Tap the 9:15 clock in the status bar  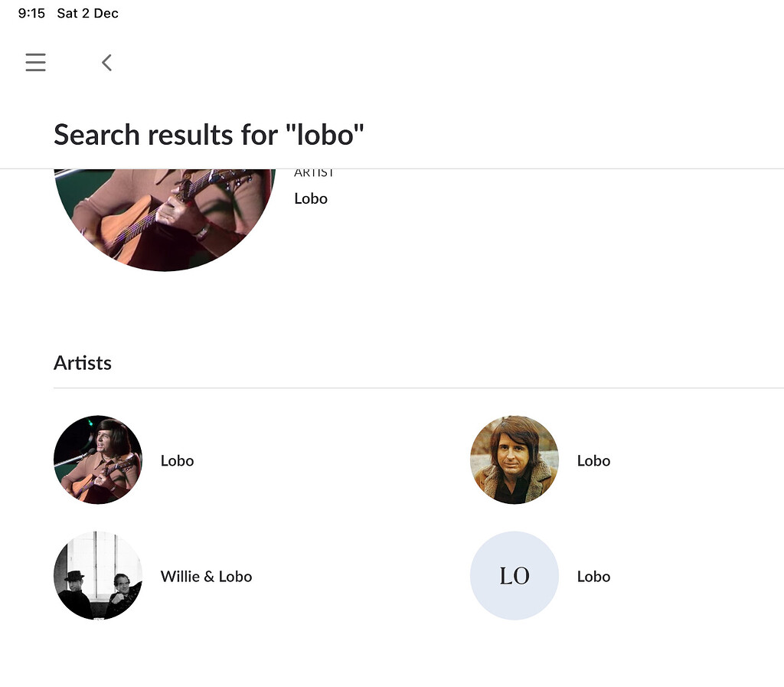coord(31,12)
